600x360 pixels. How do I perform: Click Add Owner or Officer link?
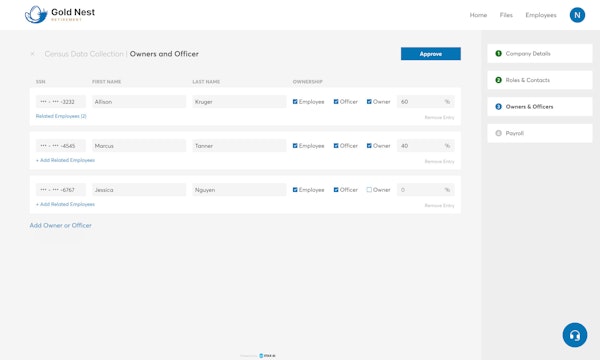(x=60, y=225)
